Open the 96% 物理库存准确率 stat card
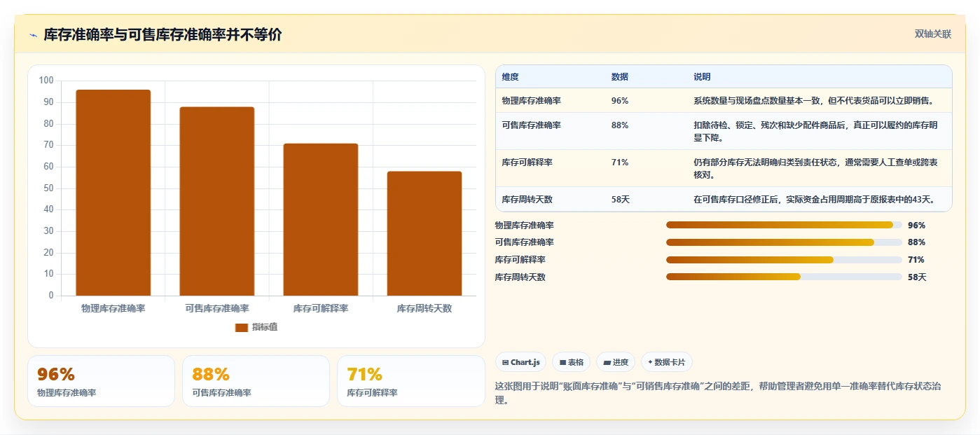980x435 pixels. [101, 381]
